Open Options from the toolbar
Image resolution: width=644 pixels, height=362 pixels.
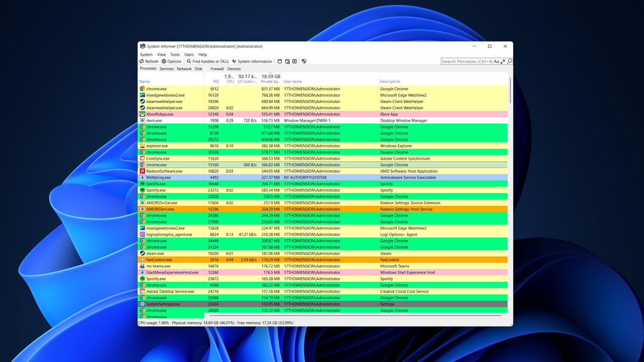point(171,61)
